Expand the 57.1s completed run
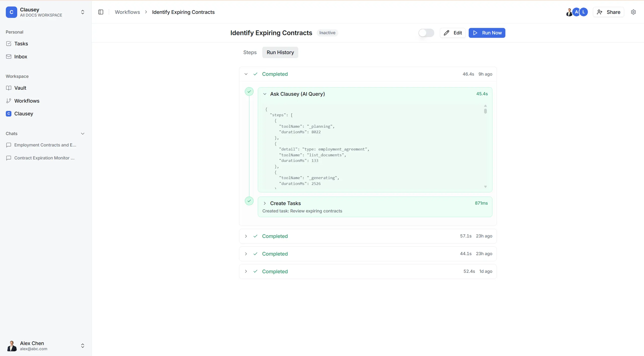This screenshot has height=356, width=644. [246, 236]
